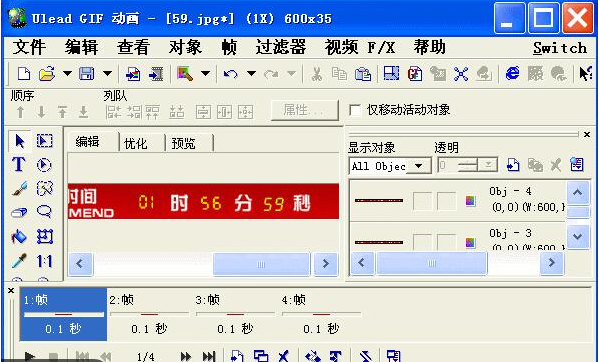Switch to the 预览 tab
The height and width of the screenshot is (362, 600).
[x=183, y=143]
